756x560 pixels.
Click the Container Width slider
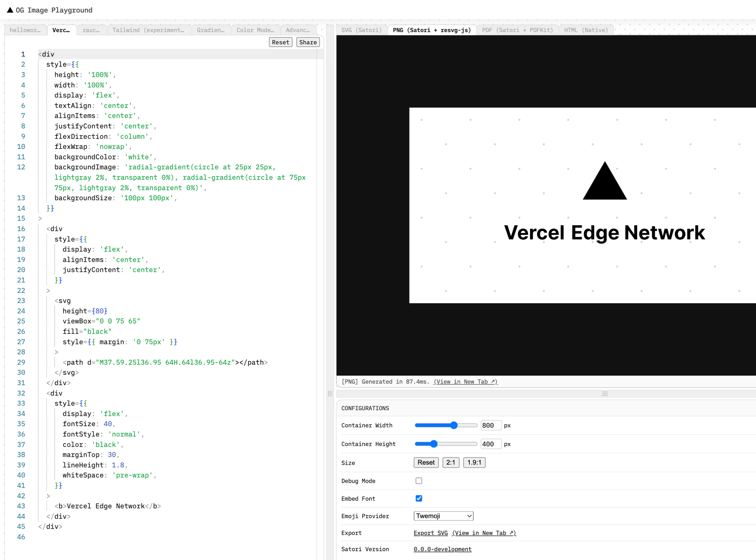(x=446, y=425)
